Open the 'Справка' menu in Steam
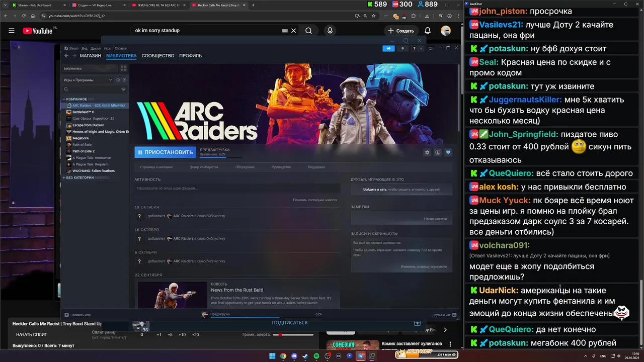644x362 pixels. [120, 48]
